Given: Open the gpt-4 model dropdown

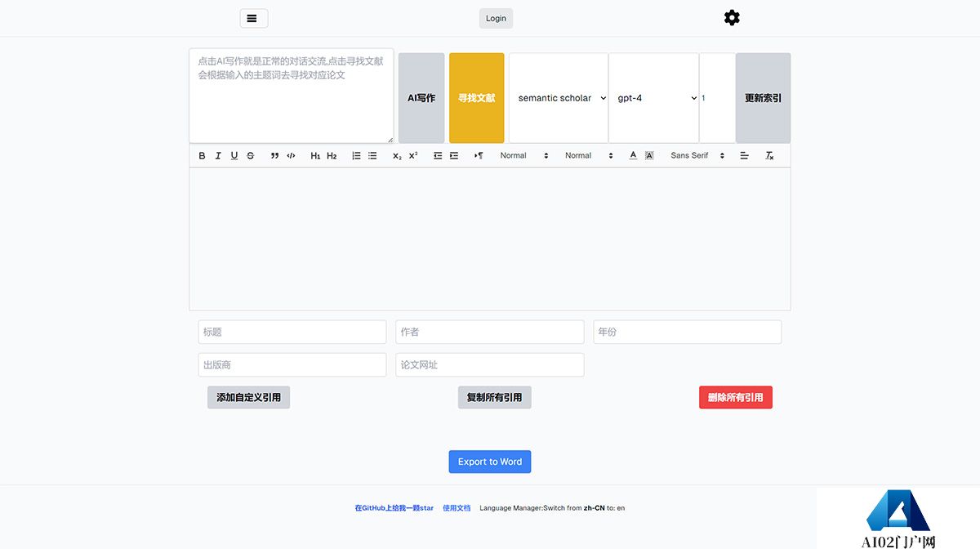Looking at the screenshot, I should click(653, 98).
